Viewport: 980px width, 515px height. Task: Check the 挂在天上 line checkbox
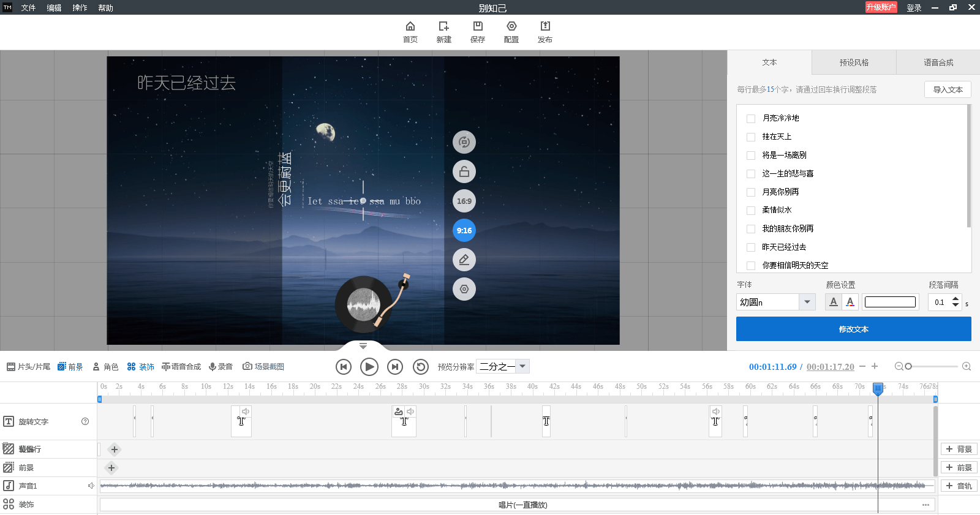[x=751, y=137]
